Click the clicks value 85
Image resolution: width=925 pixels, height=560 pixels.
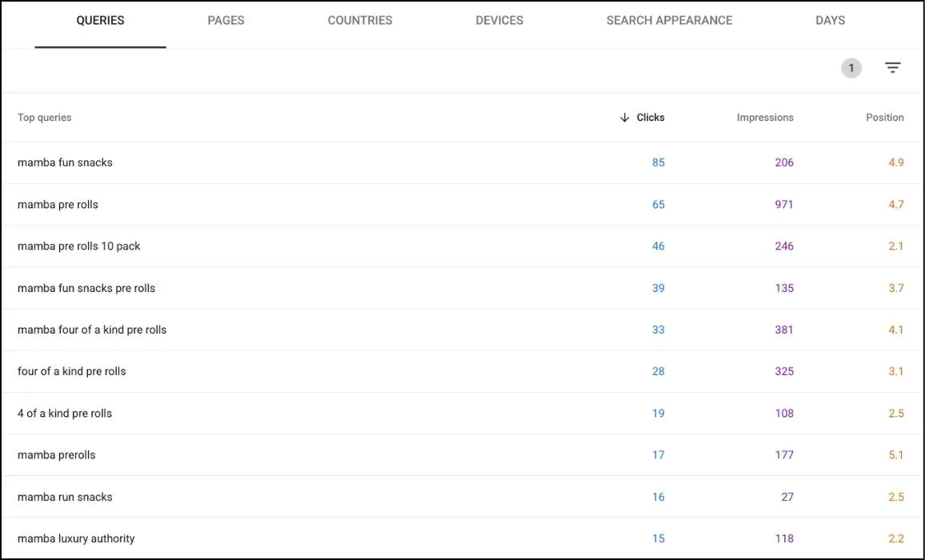tap(659, 162)
